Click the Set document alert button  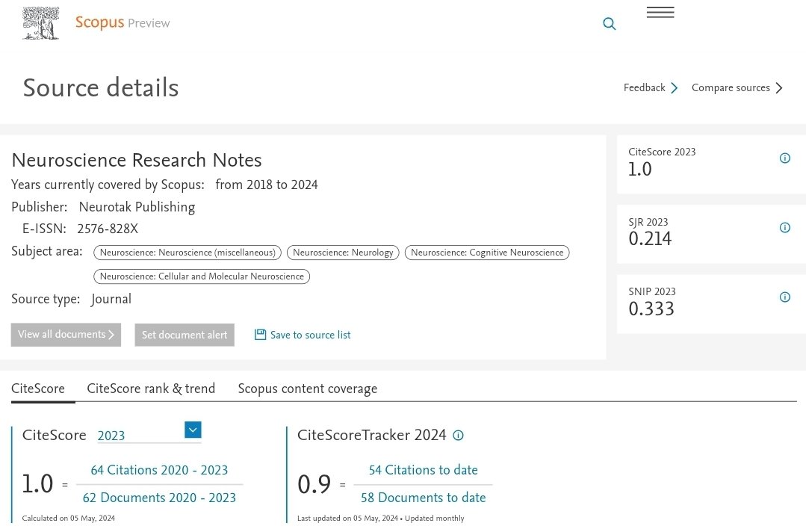[185, 335]
